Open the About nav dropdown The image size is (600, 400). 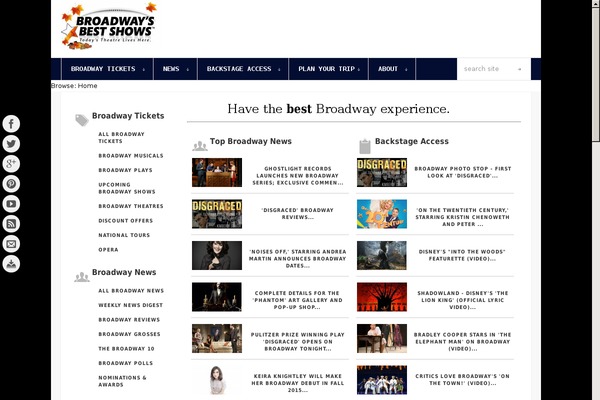pyautogui.click(x=392, y=69)
